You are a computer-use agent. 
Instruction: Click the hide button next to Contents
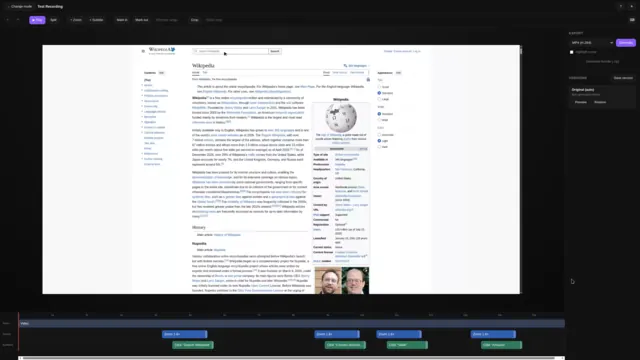pos(161,73)
